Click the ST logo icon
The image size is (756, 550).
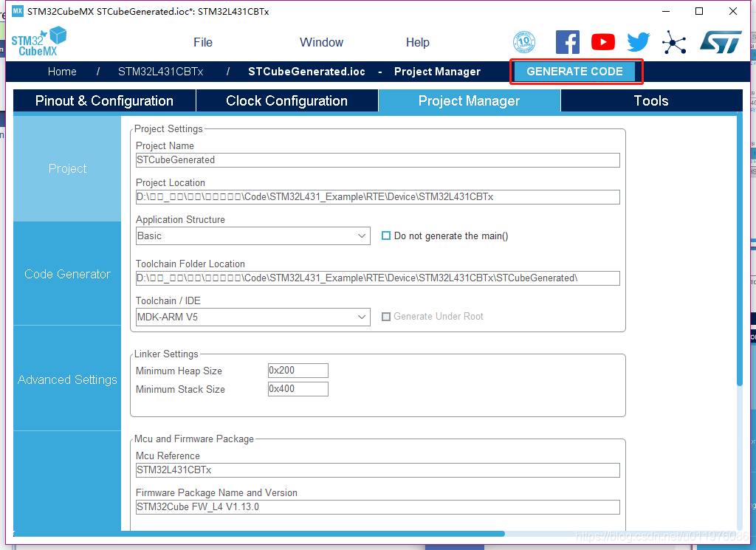point(721,42)
